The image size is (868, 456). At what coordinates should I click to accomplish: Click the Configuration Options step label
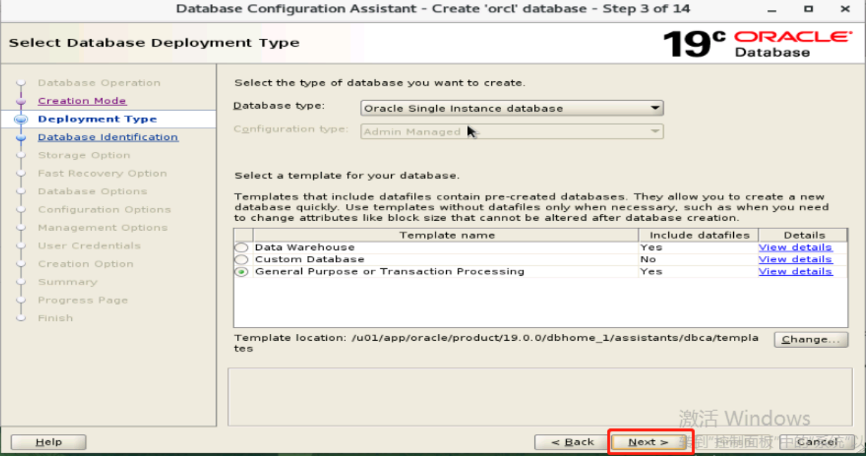[104, 210]
